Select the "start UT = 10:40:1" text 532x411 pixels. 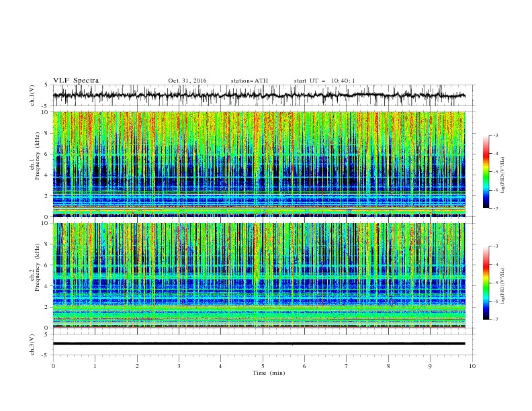pyautogui.click(x=324, y=81)
